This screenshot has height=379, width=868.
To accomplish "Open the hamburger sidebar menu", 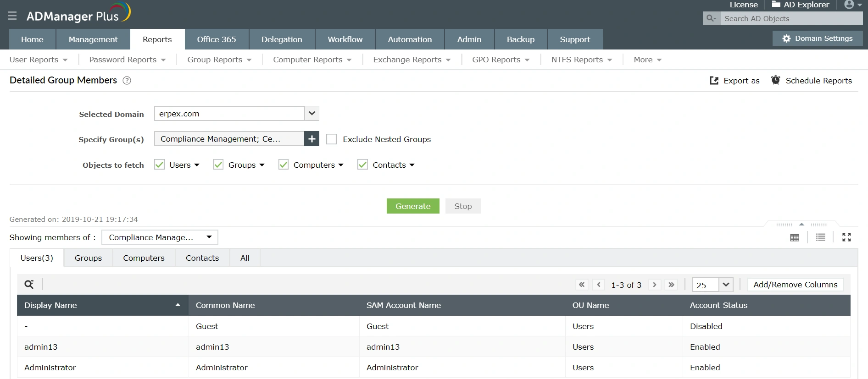I will point(12,16).
